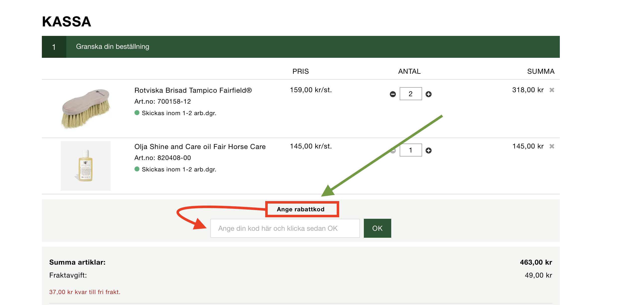This screenshot has width=644, height=305.
Task: Click the Fraktavgift label
Action: click(x=68, y=275)
